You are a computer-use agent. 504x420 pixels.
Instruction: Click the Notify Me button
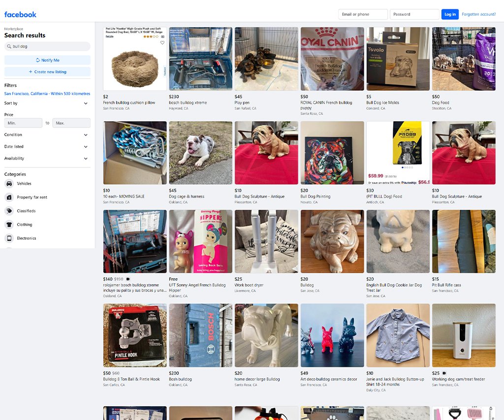[47, 60]
